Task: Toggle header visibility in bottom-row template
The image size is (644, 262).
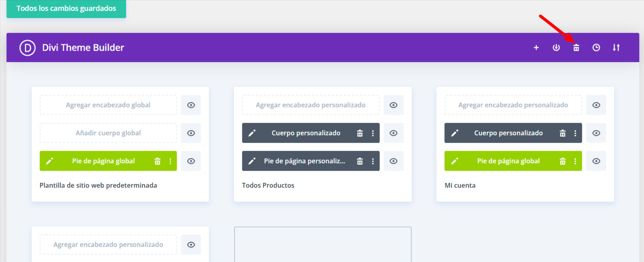Action: point(191,244)
